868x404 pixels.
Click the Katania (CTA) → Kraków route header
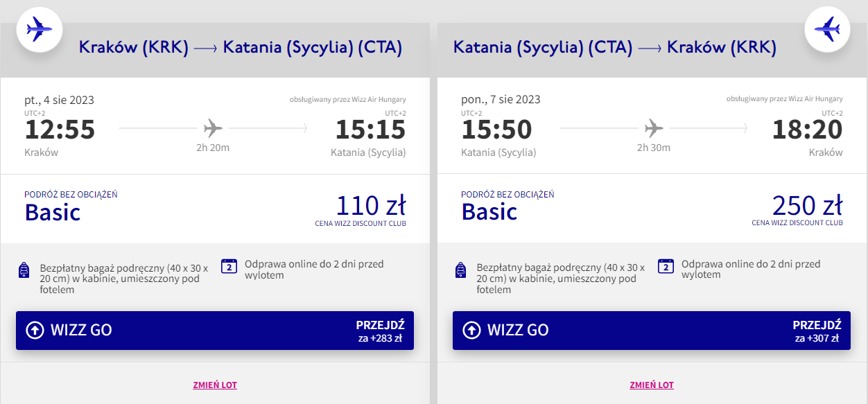[615, 48]
